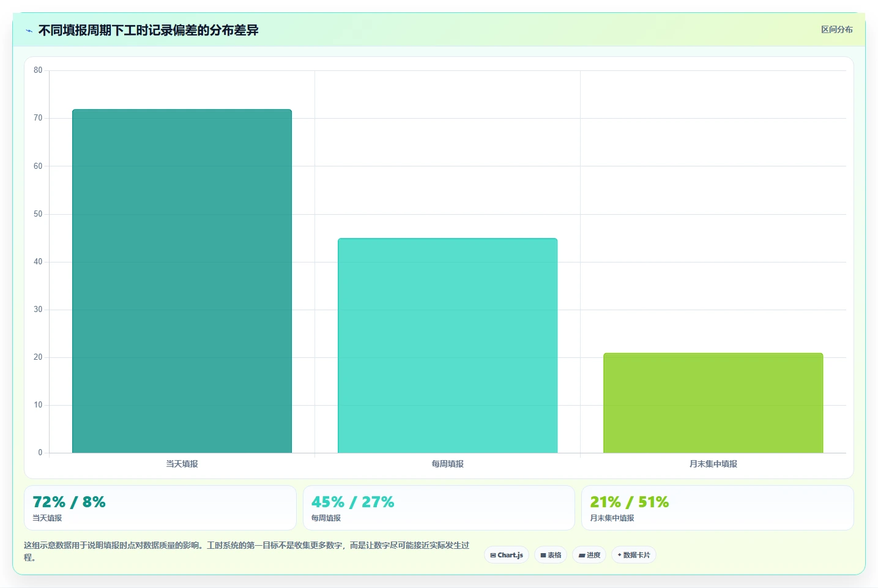
Task: Click the 表格 tag
Action: click(x=551, y=555)
